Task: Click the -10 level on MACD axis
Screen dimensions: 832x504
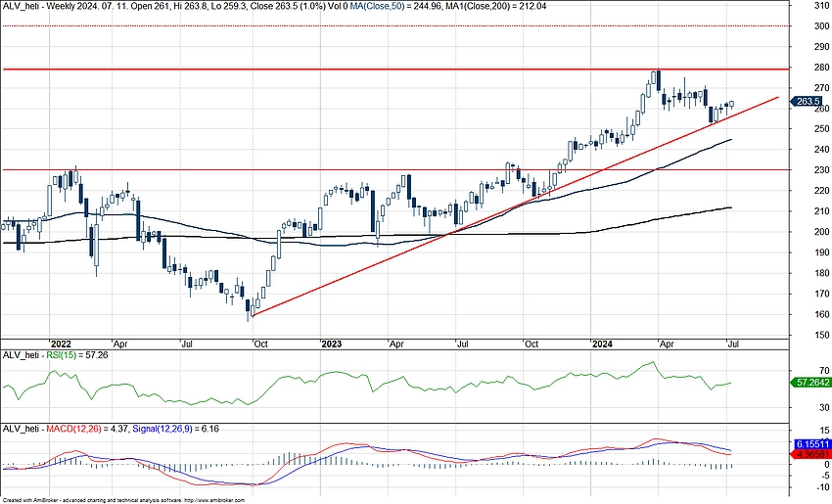Action: coord(823,487)
